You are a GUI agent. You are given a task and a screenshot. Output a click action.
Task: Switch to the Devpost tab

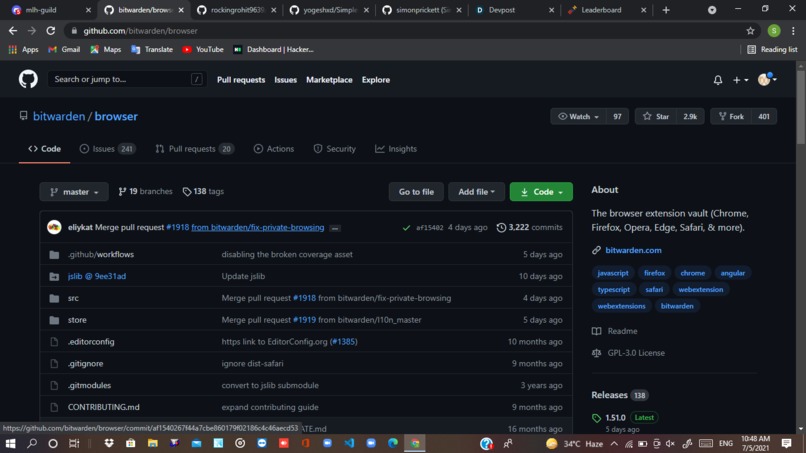pos(514,10)
